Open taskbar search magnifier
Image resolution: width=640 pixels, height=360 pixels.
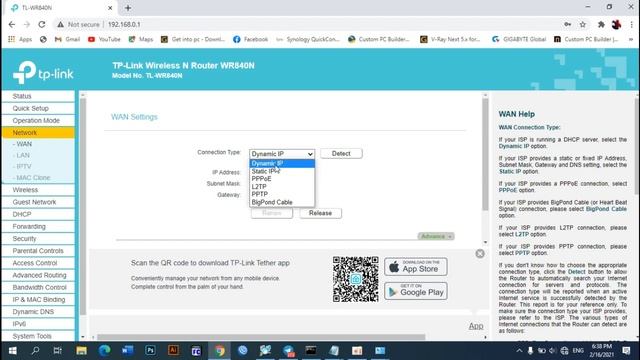pyautogui.click(x=35, y=351)
